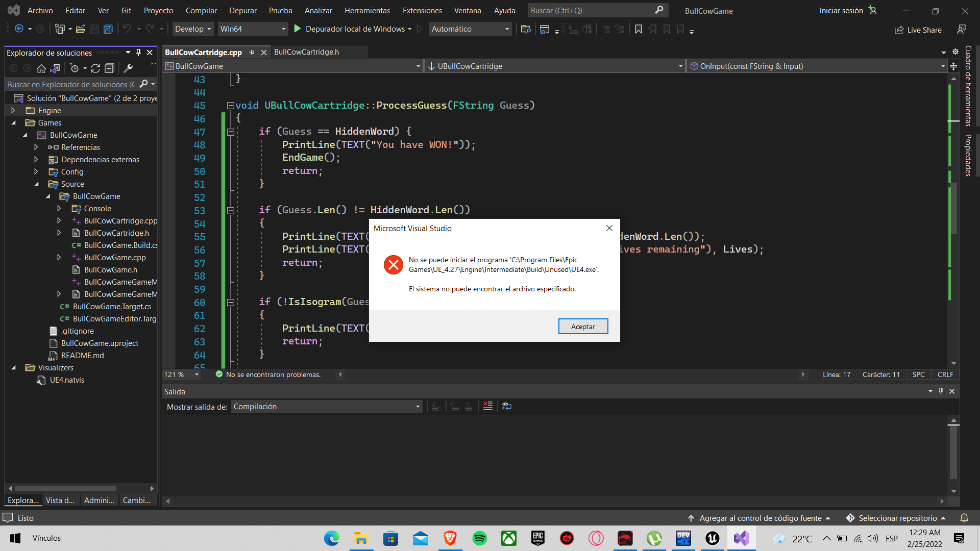Click Aceptar in the error dialog
980x551 pixels.
583,326
